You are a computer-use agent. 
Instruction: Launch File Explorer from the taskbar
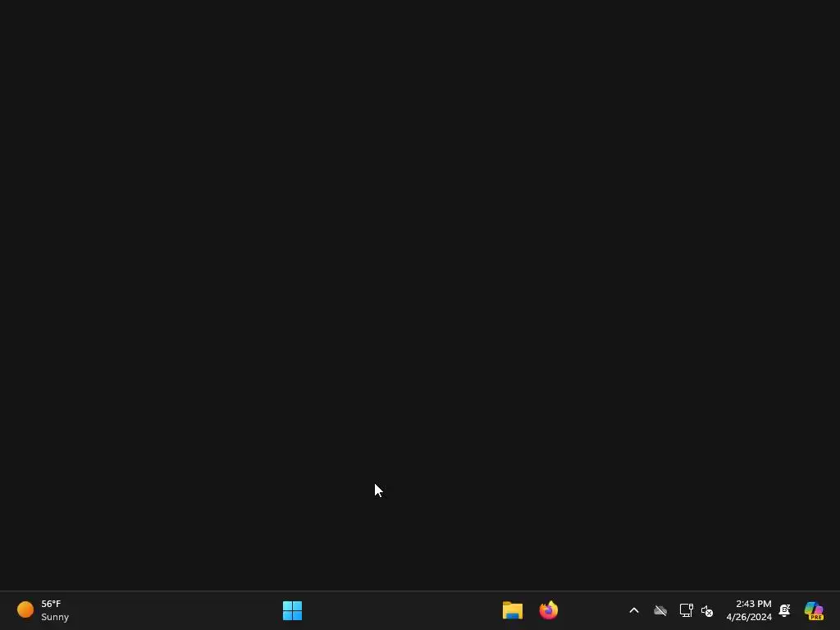[513, 610]
